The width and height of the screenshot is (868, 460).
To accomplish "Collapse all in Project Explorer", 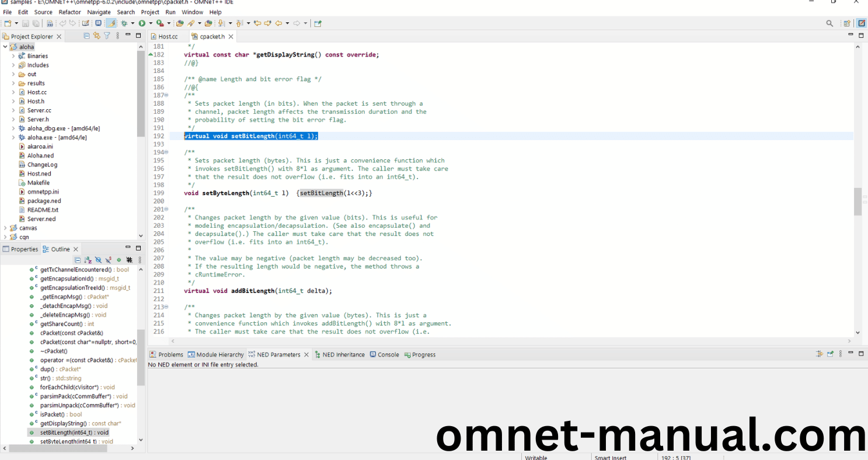I will (x=87, y=36).
